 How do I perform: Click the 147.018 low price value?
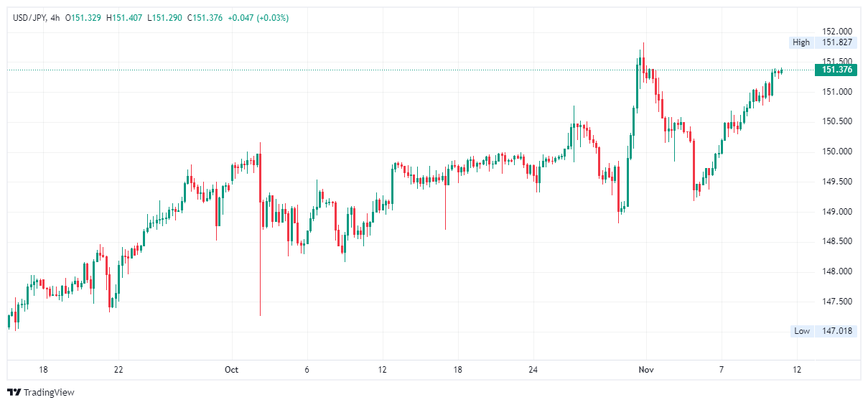[x=837, y=331]
